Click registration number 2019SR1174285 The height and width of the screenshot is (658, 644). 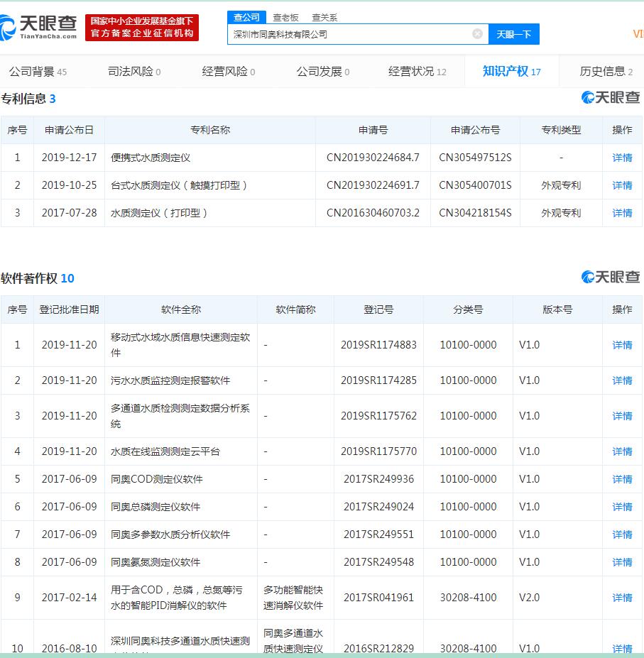click(378, 380)
